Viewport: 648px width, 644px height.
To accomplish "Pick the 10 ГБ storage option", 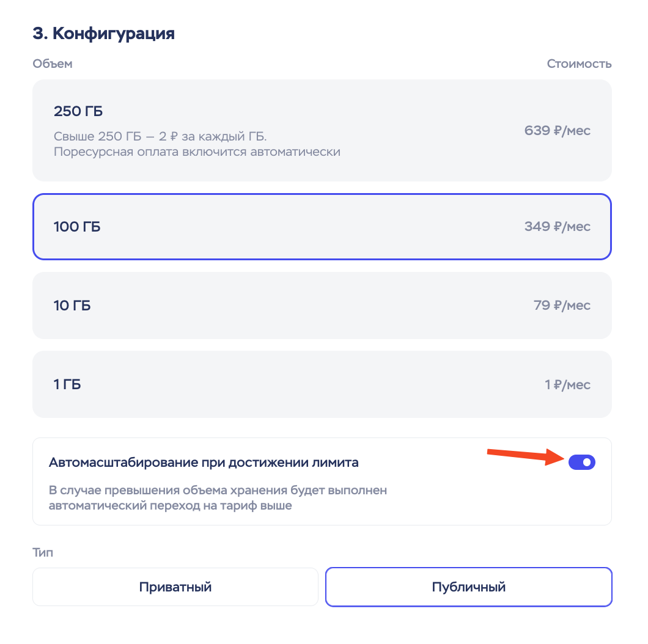I will [322, 306].
